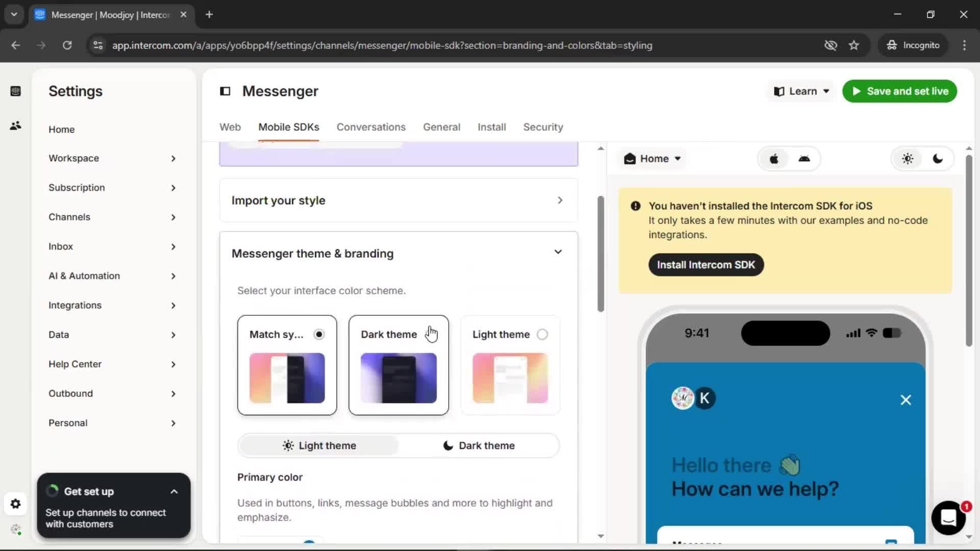Open the Intercom inbox icon in left rail

[15, 91]
